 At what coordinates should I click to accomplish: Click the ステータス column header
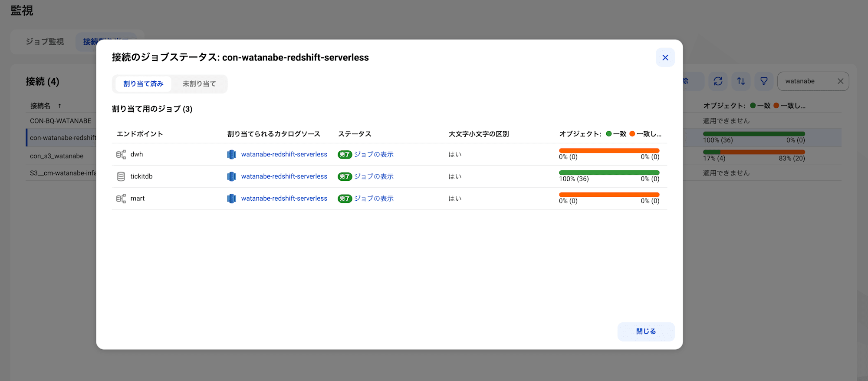pos(355,134)
